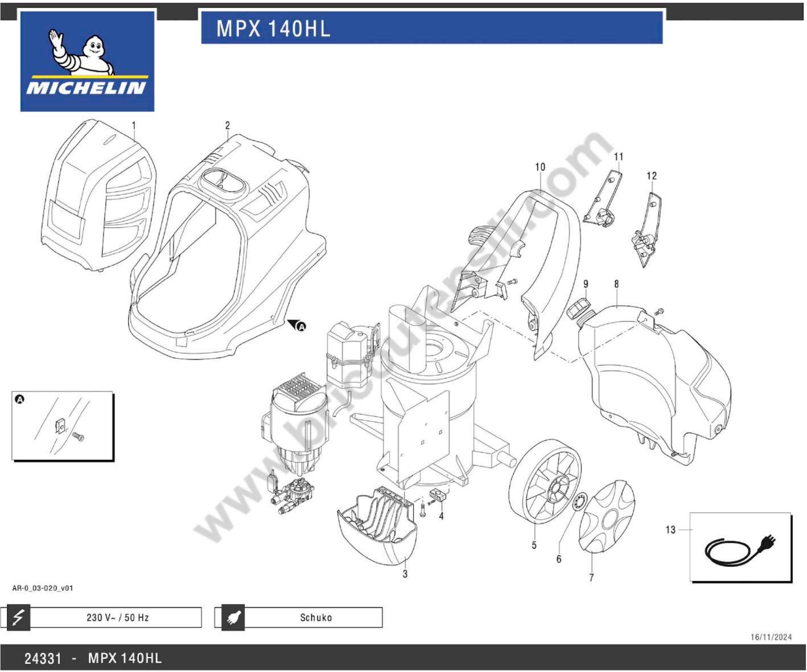This screenshot has height=672, width=807.
Task: Click callout number 3 below the tray
Action: (x=405, y=574)
